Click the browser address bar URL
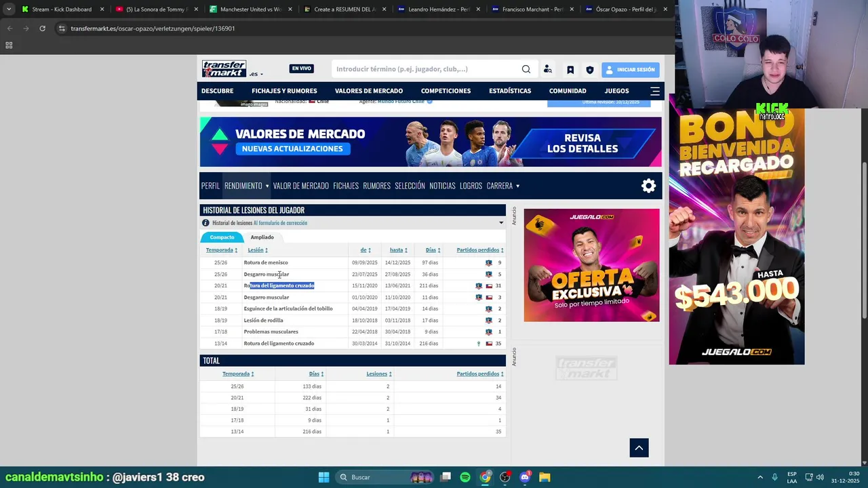 153,28
